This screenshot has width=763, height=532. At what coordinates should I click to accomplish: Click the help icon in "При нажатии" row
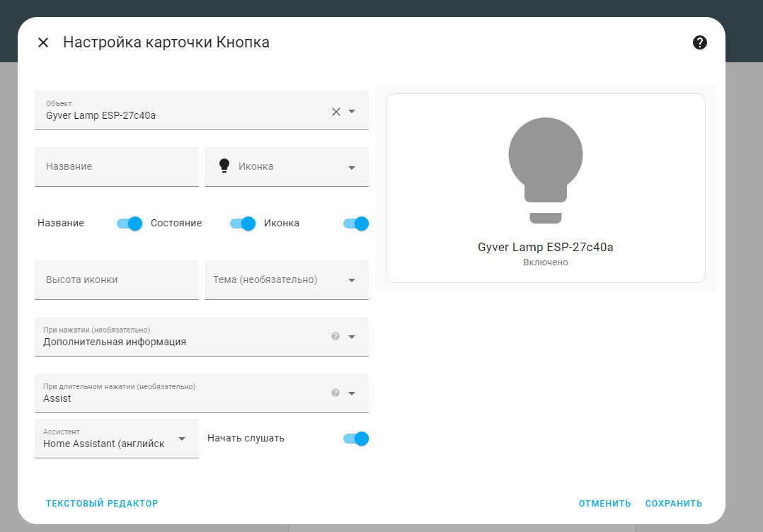pyautogui.click(x=334, y=336)
